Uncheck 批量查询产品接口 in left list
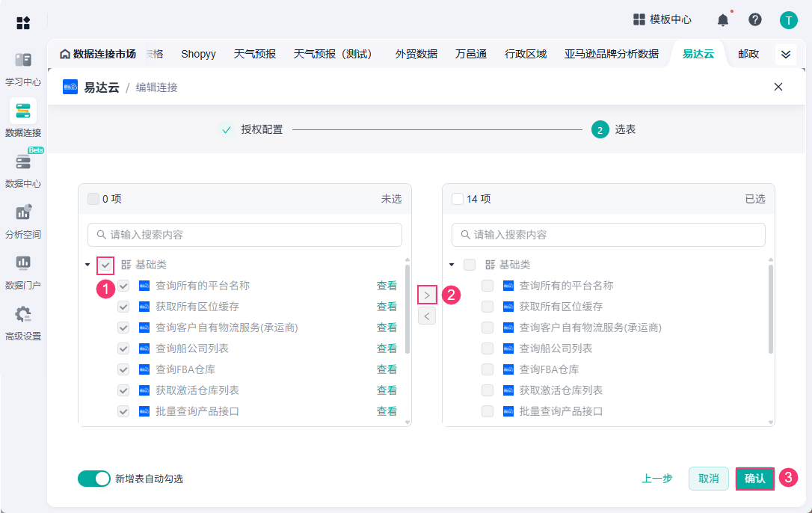 tap(123, 411)
